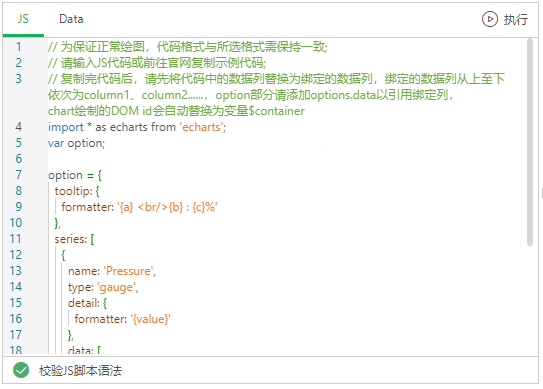The width and height of the screenshot is (543, 389).
Task: Click the 'var option;' code line
Action: 77,143
